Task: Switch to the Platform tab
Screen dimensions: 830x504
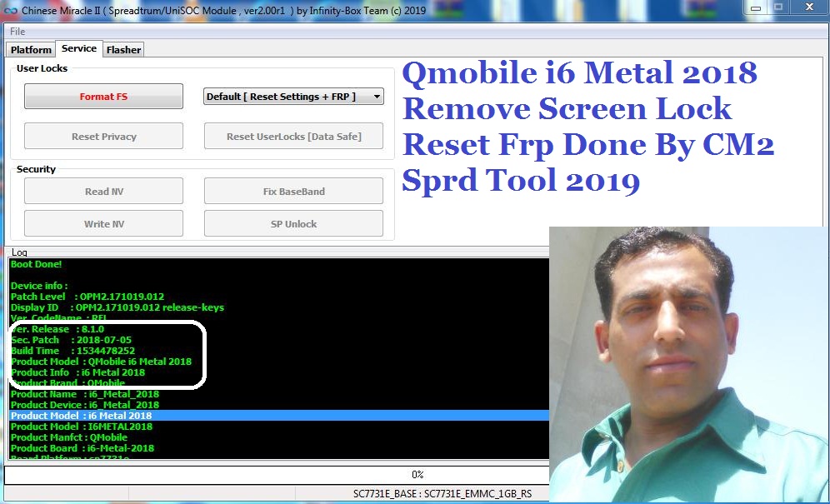Action: coord(31,50)
